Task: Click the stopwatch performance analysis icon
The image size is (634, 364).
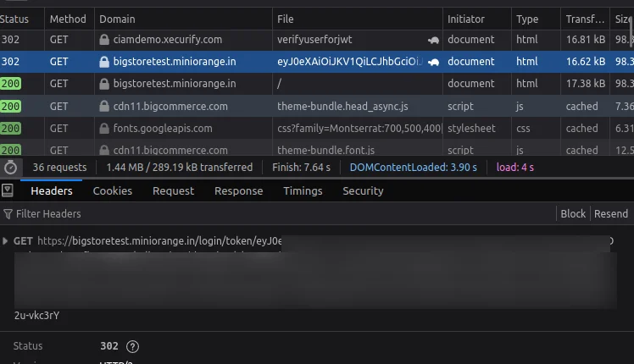Action: (x=10, y=168)
